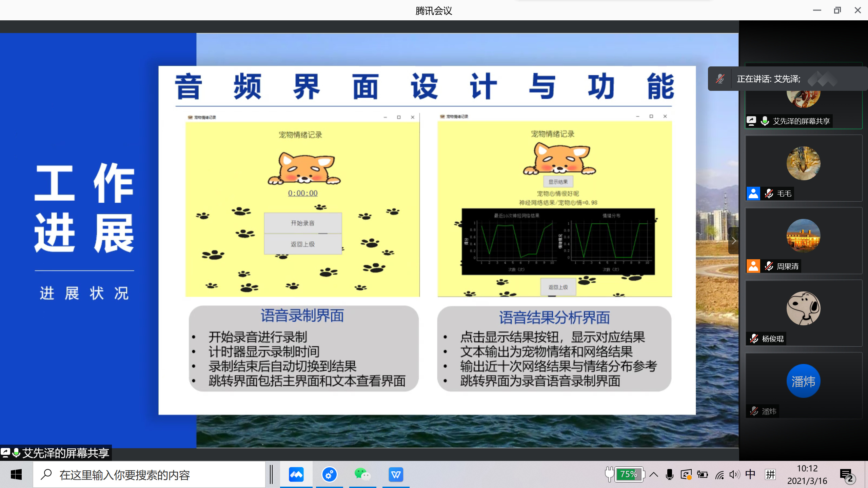The width and height of the screenshot is (868, 488).
Task: Collapse the participant video sidebar arrow
Action: [x=733, y=241]
